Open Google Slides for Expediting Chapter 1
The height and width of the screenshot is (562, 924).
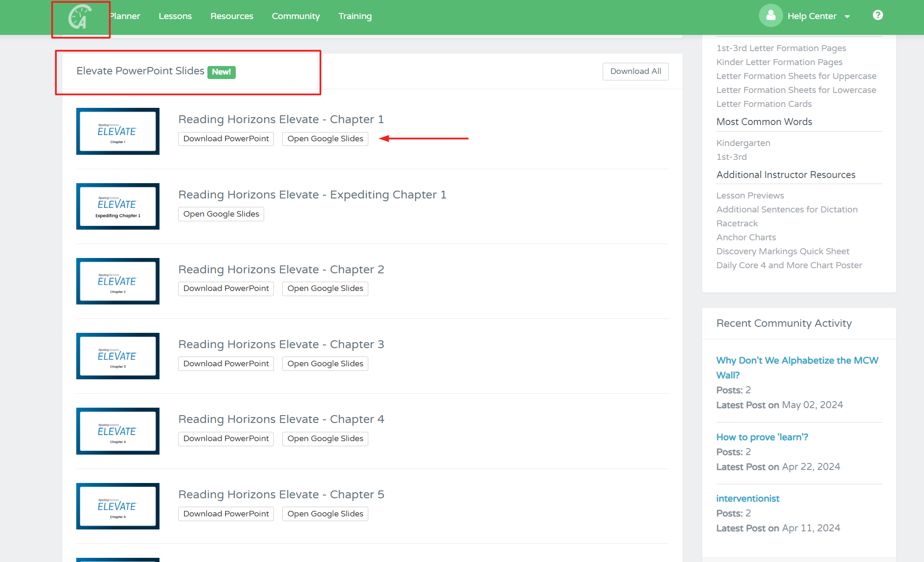click(221, 214)
